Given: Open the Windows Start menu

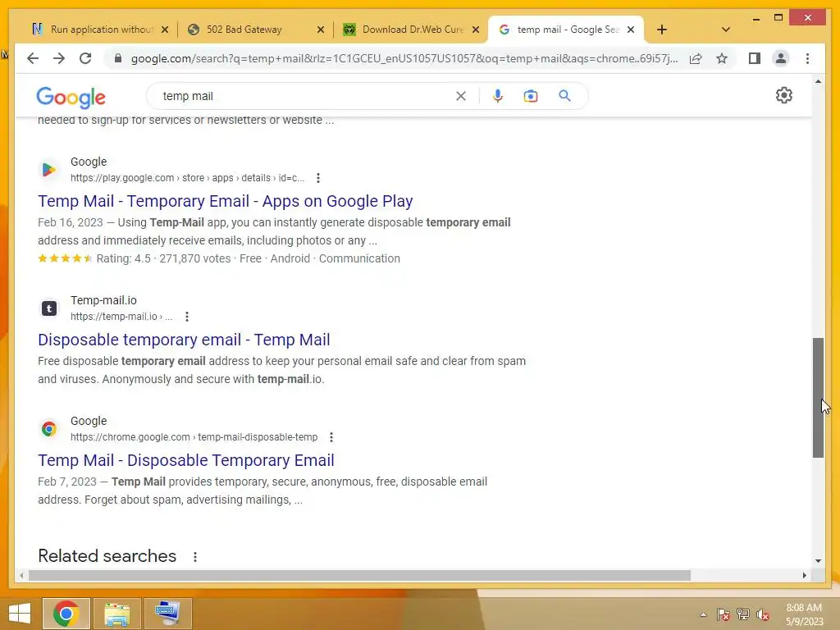Looking at the screenshot, I should click(x=20, y=614).
